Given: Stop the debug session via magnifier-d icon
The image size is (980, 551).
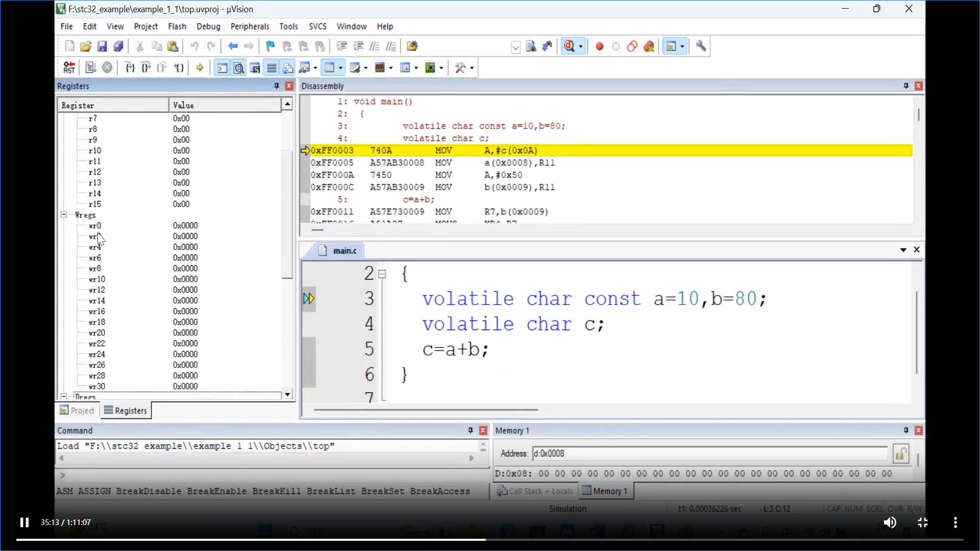Looking at the screenshot, I should point(569,46).
